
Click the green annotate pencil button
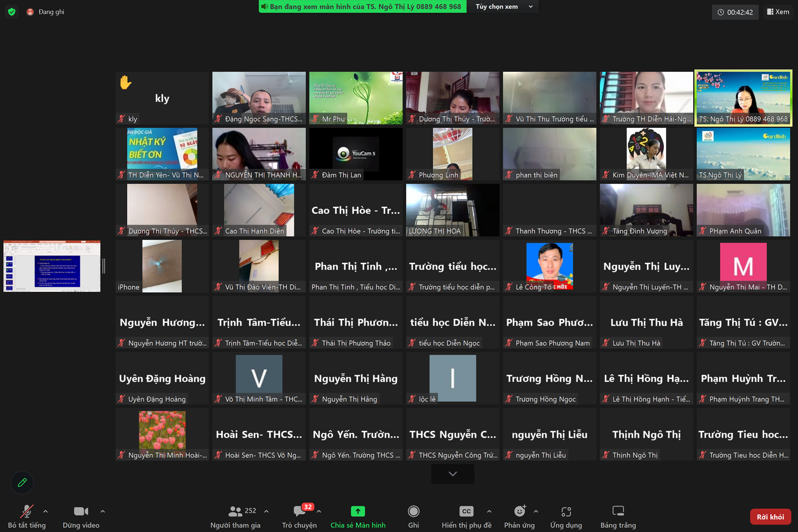[22, 483]
